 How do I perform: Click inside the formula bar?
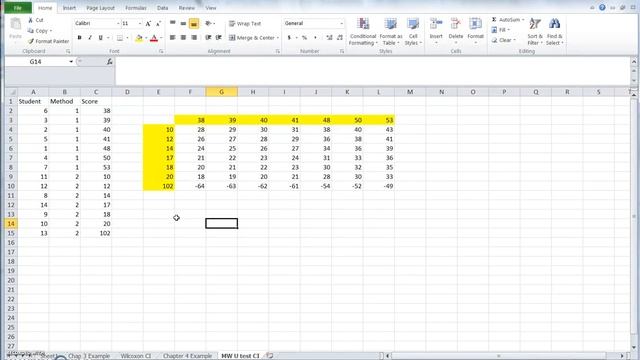(x=372, y=71)
